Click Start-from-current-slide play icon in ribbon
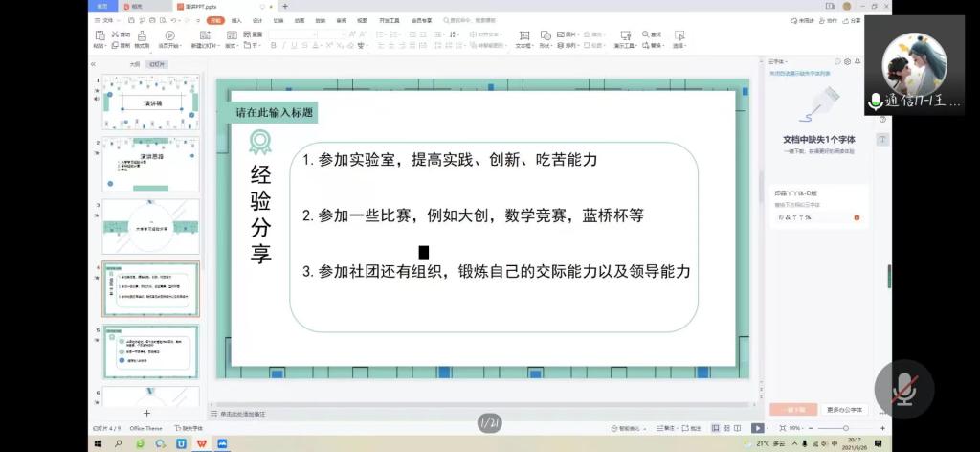 click(169, 36)
